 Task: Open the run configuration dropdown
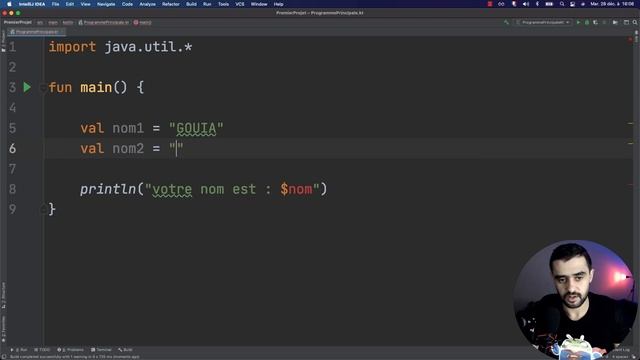click(543, 22)
